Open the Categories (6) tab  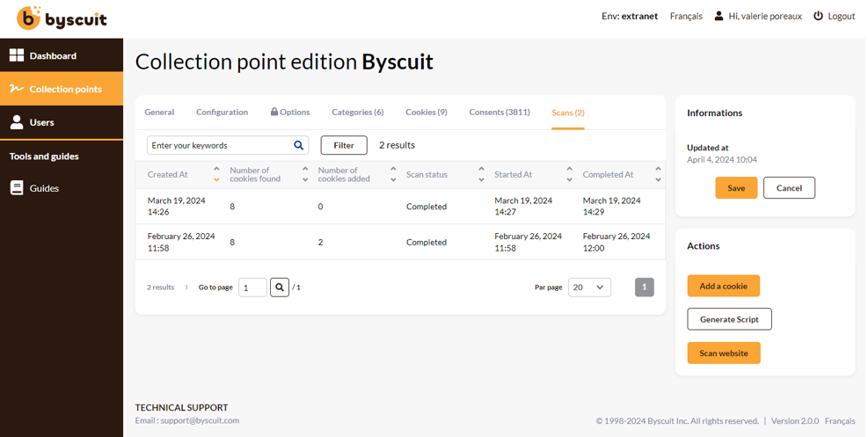[358, 113]
